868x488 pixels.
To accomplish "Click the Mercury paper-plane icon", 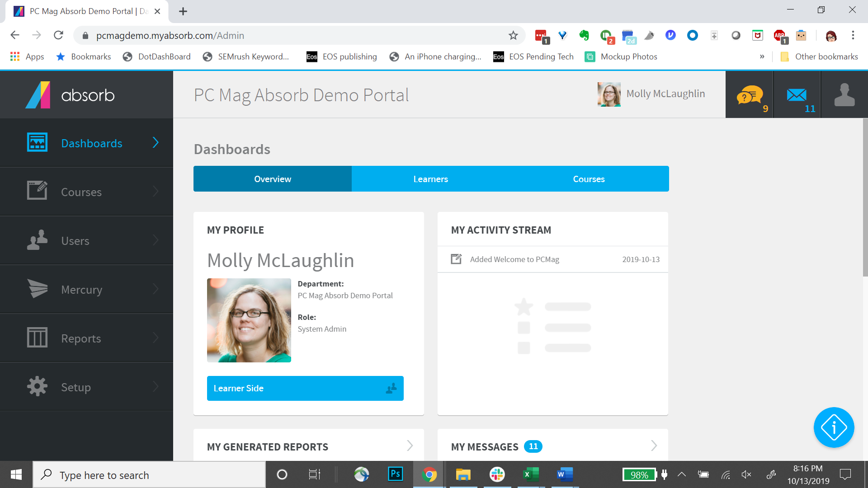I will [37, 289].
